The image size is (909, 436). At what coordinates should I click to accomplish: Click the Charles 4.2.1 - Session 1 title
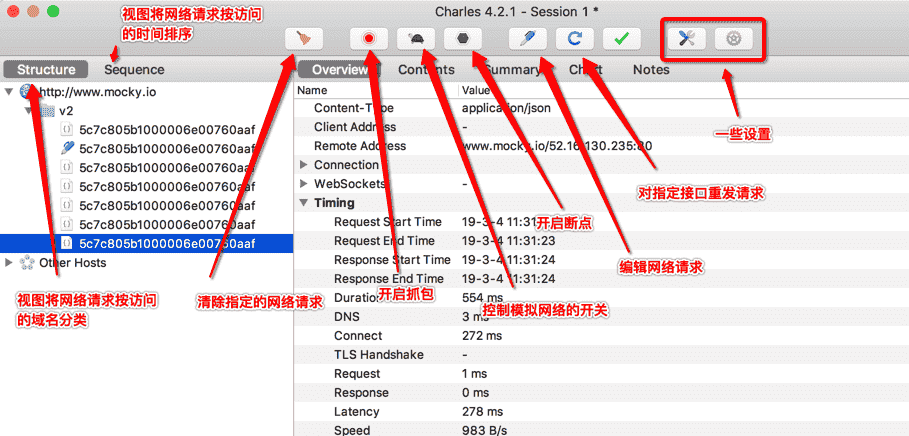pos(517,10)
